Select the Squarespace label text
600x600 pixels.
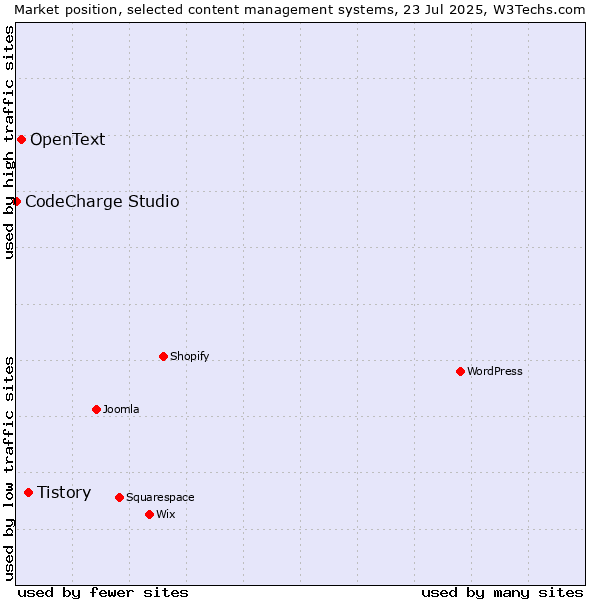pos(160,497)
